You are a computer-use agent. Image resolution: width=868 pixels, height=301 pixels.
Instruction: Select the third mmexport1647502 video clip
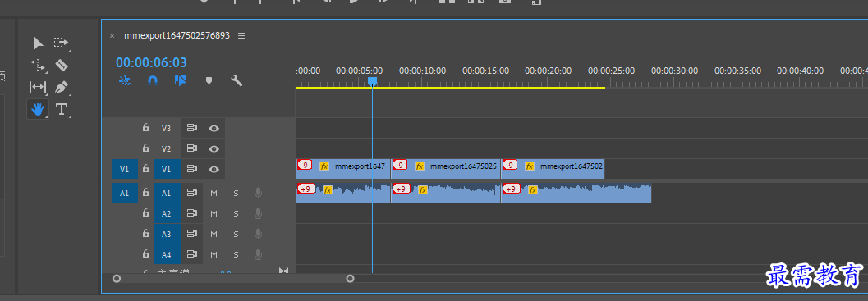click(553, 169)
